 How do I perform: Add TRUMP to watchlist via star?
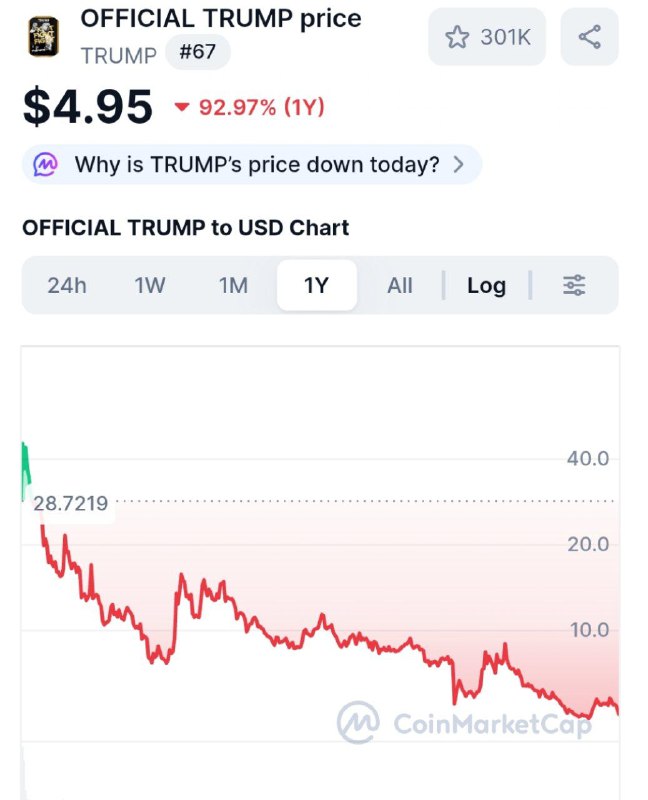coord(458,37)
